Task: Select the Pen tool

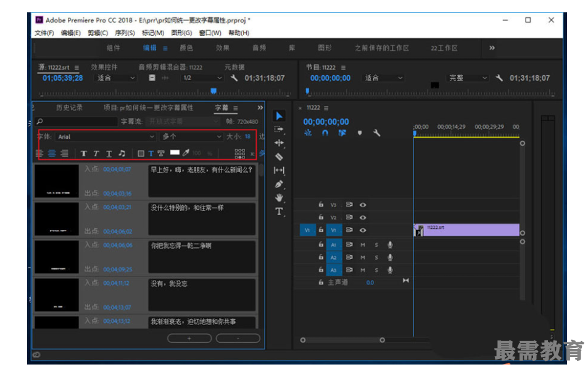Action: click(x=279, y=184)
